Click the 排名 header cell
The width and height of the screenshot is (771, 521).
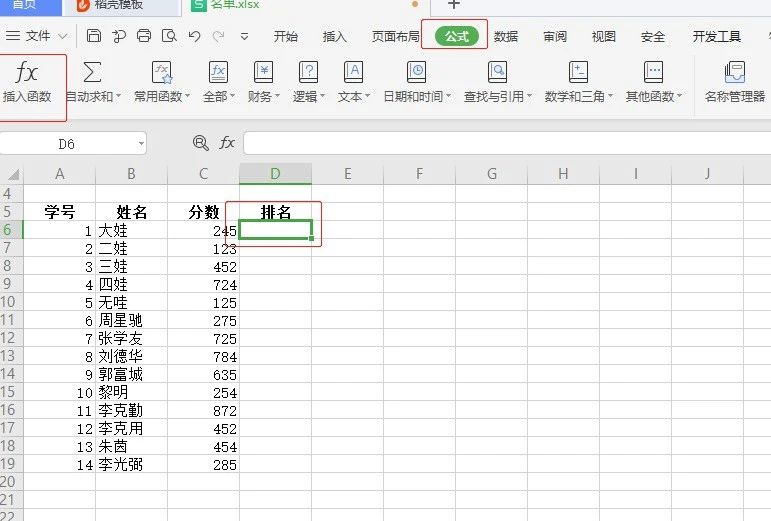tap(275, 212)
